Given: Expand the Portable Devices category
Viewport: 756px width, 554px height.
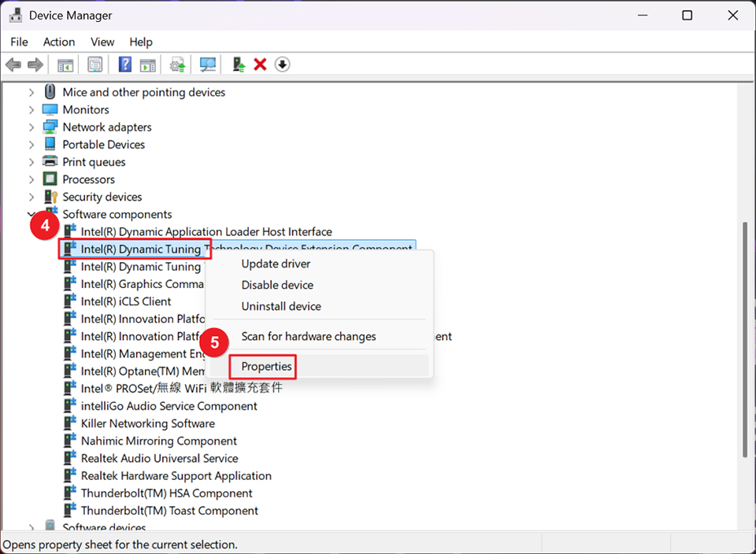Looking at the screenshot, I should (31, 145).
